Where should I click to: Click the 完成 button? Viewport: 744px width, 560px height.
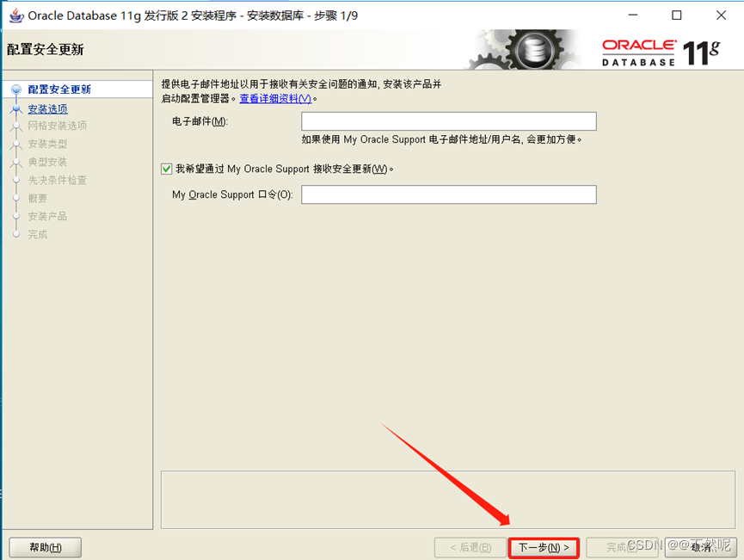click(x=622, y=548)
